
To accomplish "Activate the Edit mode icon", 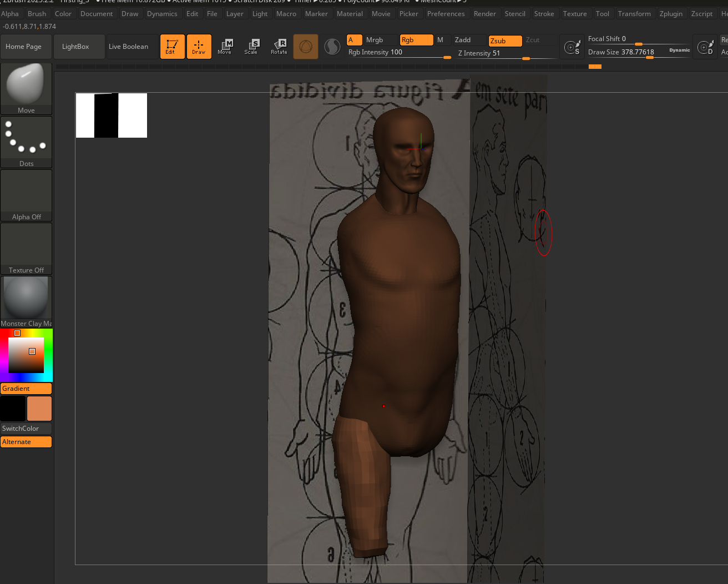I will 172,47.
